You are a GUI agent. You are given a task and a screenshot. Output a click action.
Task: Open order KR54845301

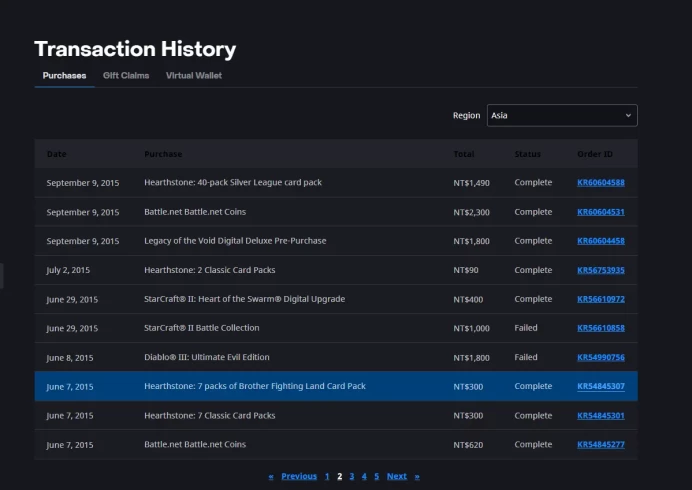click(x=601, y=415)
